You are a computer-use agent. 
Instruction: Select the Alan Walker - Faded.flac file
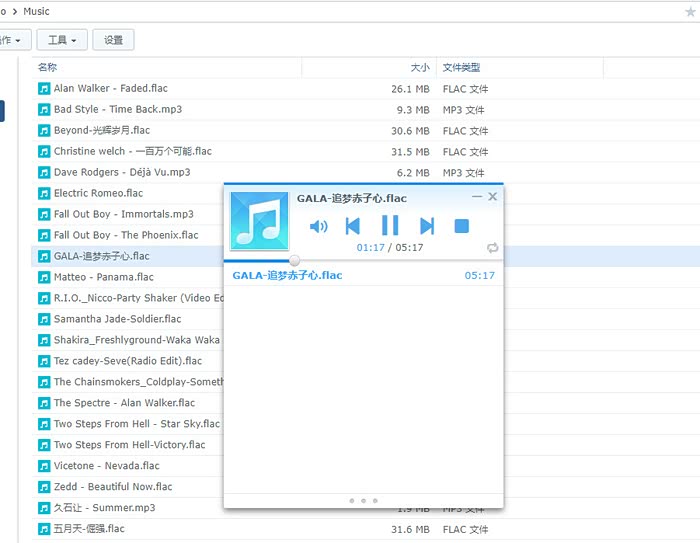coord(110,89)
